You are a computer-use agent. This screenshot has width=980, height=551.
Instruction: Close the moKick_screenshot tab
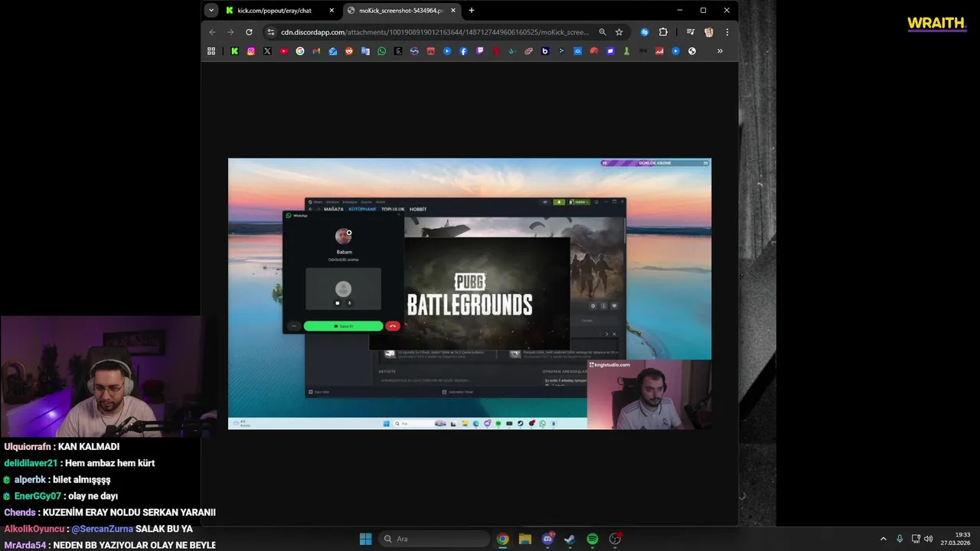(x=453, y=11)
